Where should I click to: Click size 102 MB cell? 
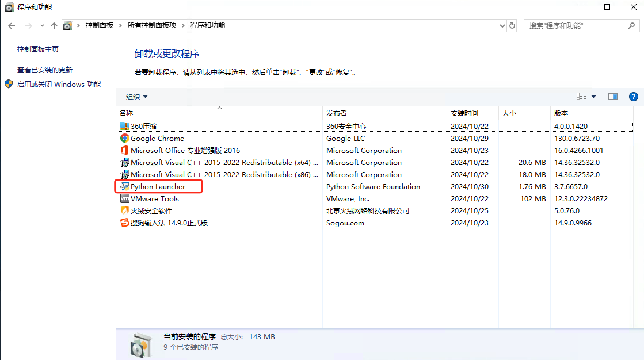(x=533, y=198)
